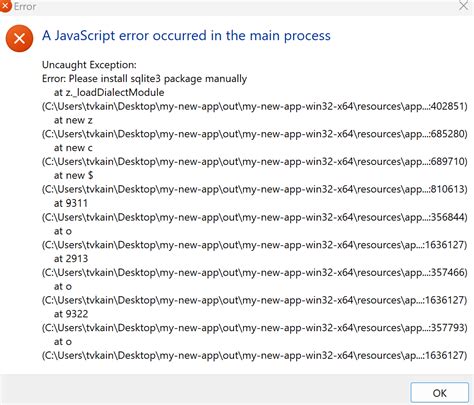Screen dimensions: 474x405
Task: Click the "Uncaught Exception:" line
Action: pyautogui.click(x=89, y=65)
